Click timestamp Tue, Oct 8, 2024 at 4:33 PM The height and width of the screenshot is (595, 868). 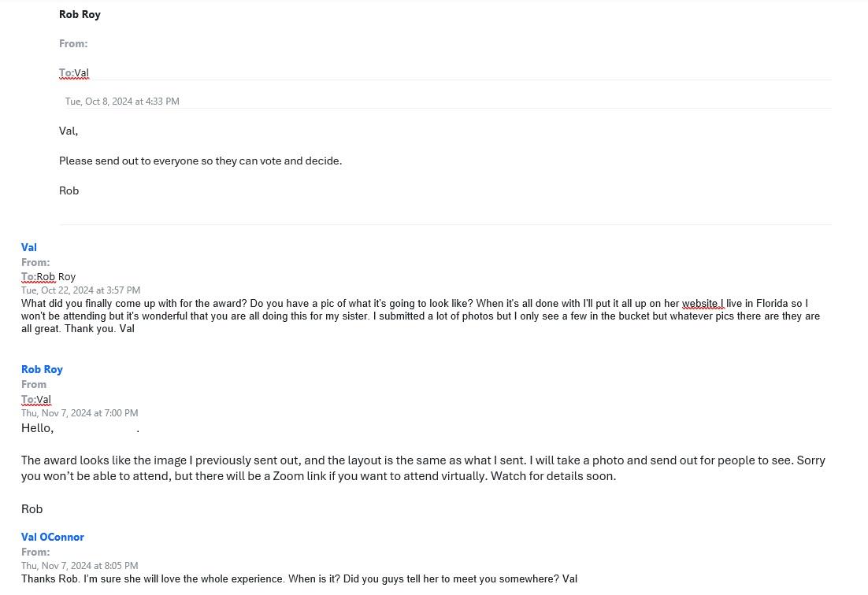tap(122, 102)
